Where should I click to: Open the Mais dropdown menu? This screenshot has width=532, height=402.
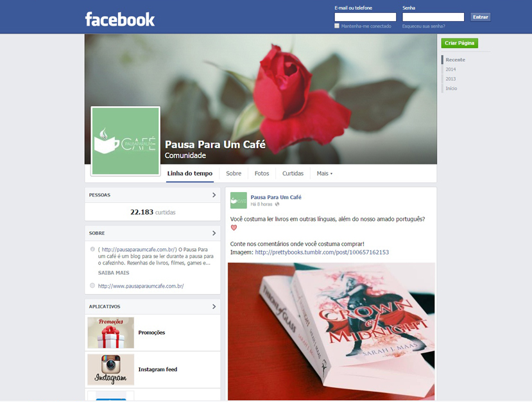click(324, 173)
